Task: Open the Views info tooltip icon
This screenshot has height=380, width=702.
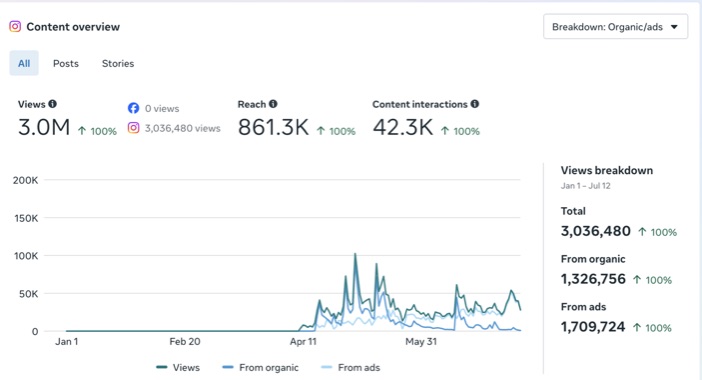Action: [52, 104]
